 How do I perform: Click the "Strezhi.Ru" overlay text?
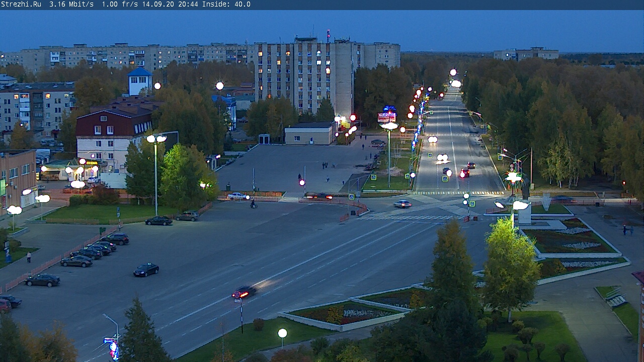pyautogui.click(x=21, y=5)
